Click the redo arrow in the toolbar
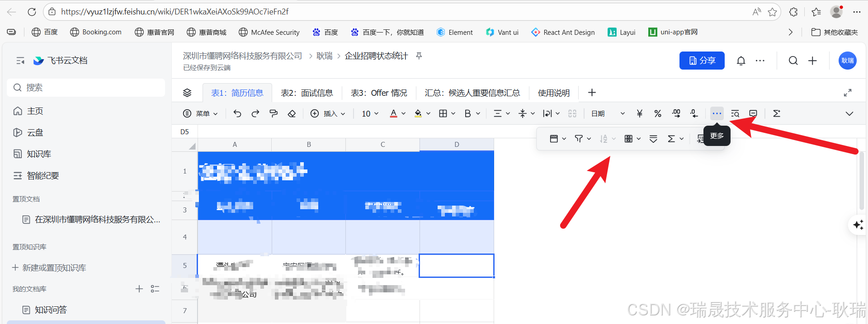868x324 pixels. click(x=255, y=113)
